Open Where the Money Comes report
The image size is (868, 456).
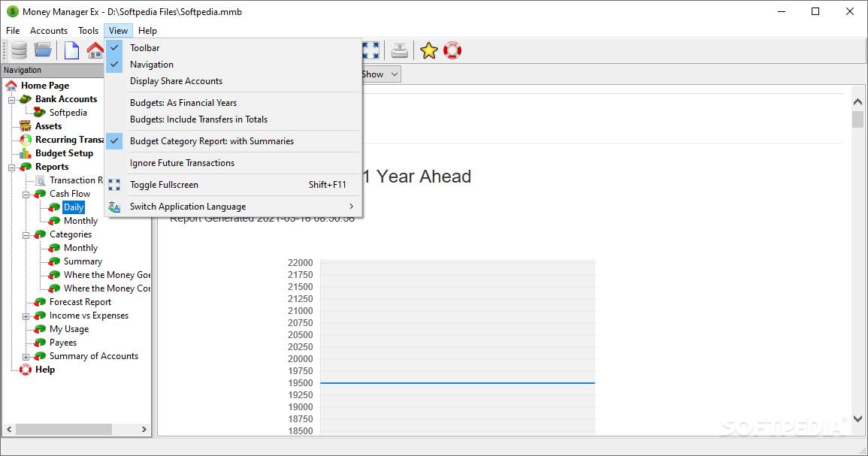(x=107, y=288)
